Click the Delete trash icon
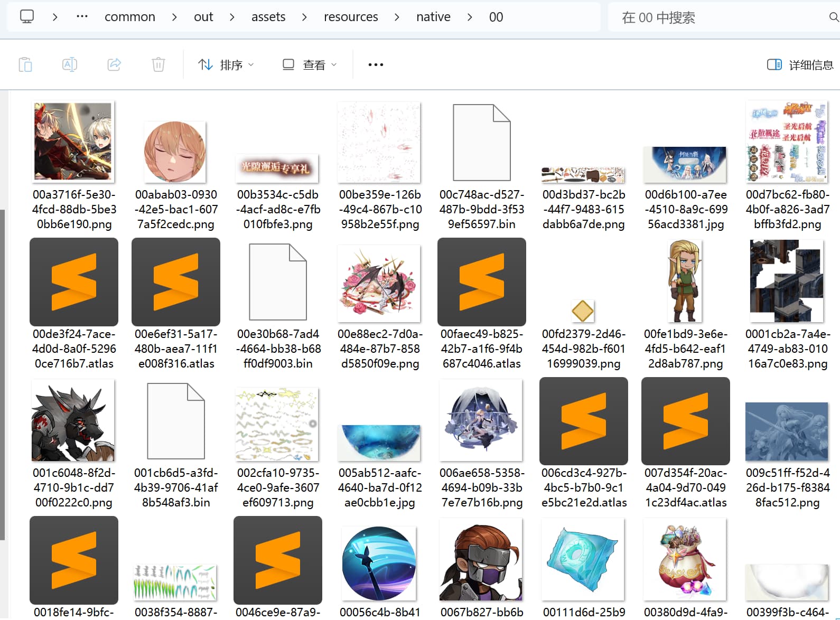Screen dimensions: 840x620 pyautogui.click(x=158, y=64)
